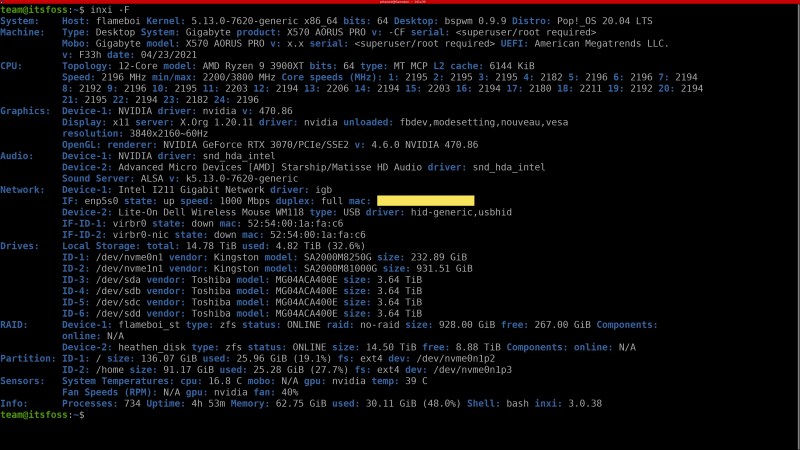Click the 'inxi -F' command text

coord(108,9)
